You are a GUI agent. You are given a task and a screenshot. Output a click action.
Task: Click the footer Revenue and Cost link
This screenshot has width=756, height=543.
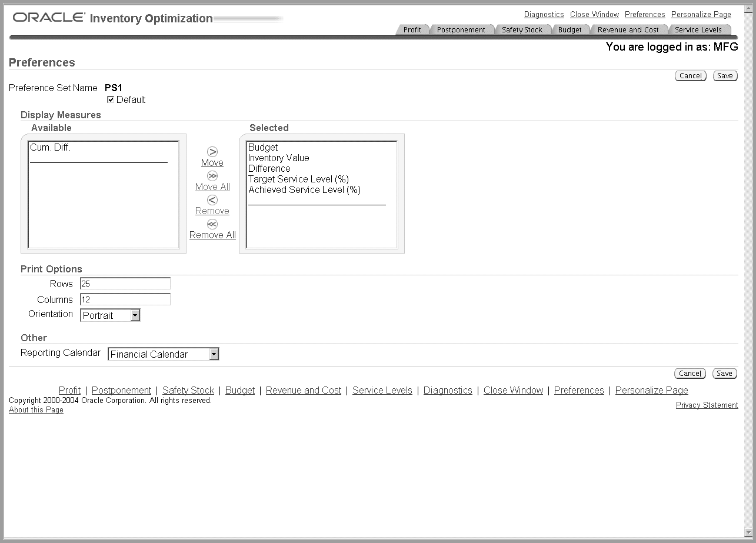pos(304,391)
